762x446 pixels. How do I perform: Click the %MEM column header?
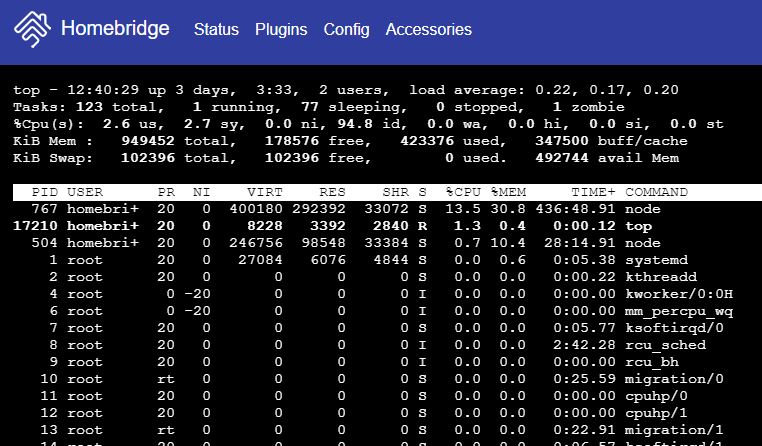coord(508,192)
